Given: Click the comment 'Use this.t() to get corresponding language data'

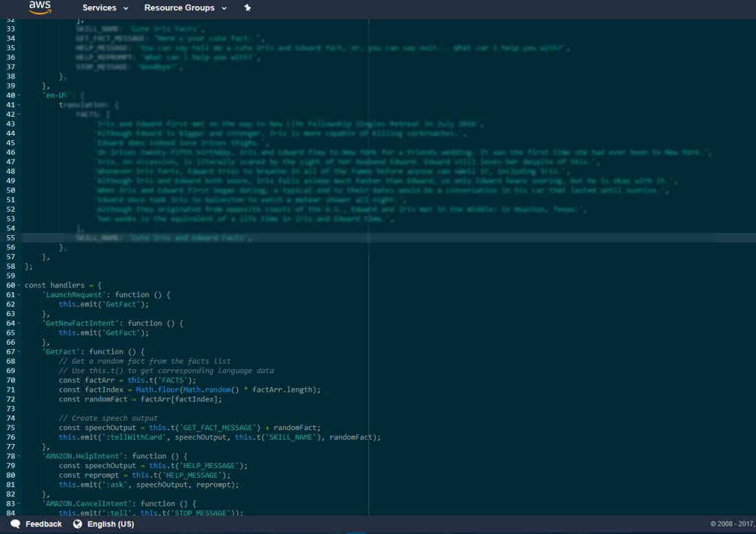Looking at the screenshot, I should pyautogui.click(x=166, y=370).
